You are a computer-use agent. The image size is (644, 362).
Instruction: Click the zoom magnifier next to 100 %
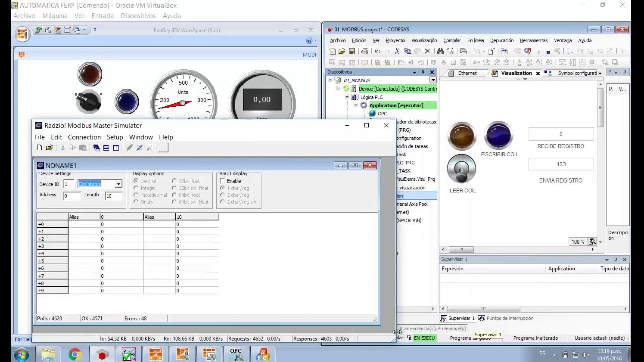pyautogui.click(x=592, y=242)
